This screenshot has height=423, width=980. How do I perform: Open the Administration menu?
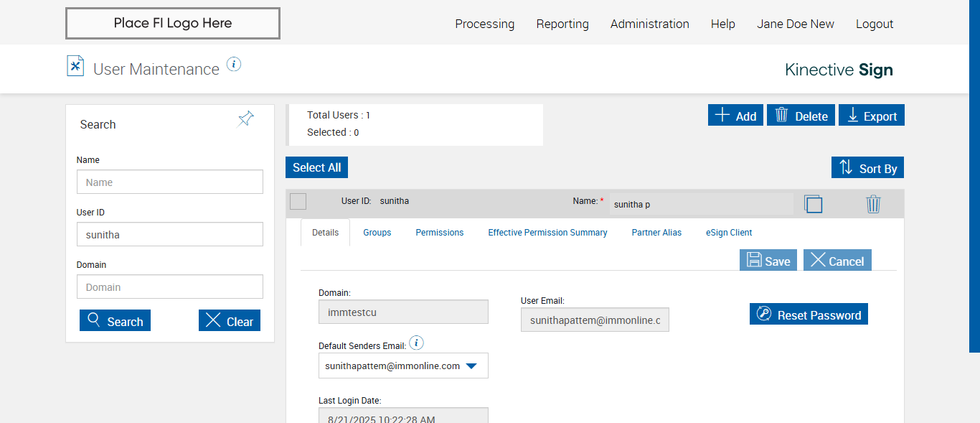[x=649, y=24]
